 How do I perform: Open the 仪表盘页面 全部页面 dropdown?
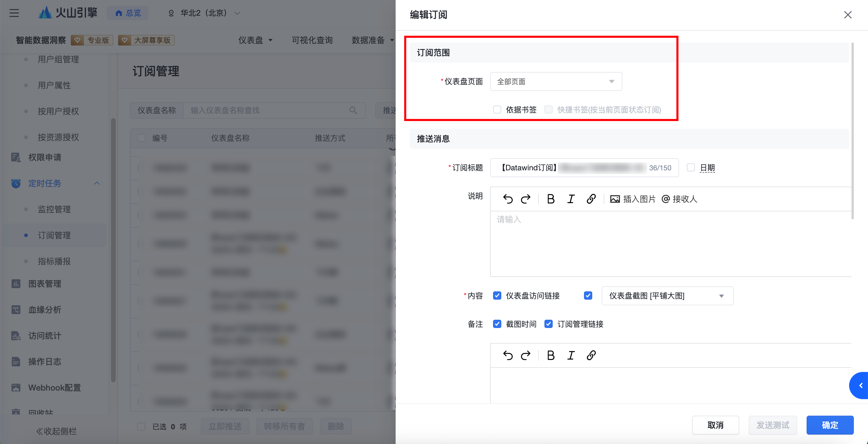(556, 81)
